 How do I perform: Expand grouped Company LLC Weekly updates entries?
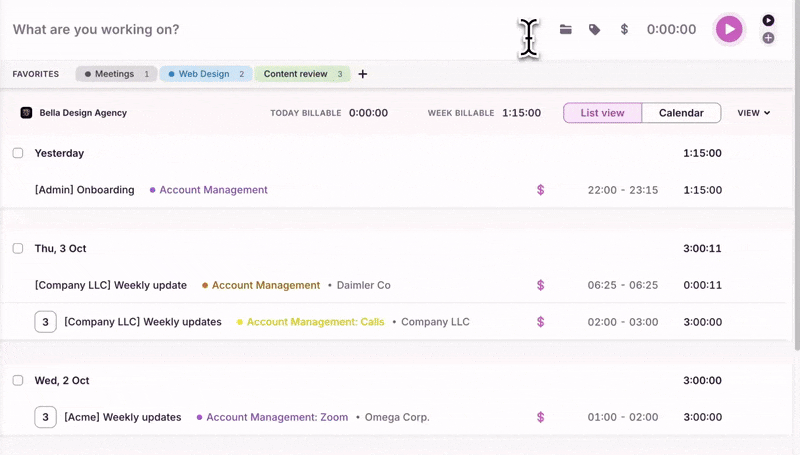pyautogui.click(x=45, y=322)
